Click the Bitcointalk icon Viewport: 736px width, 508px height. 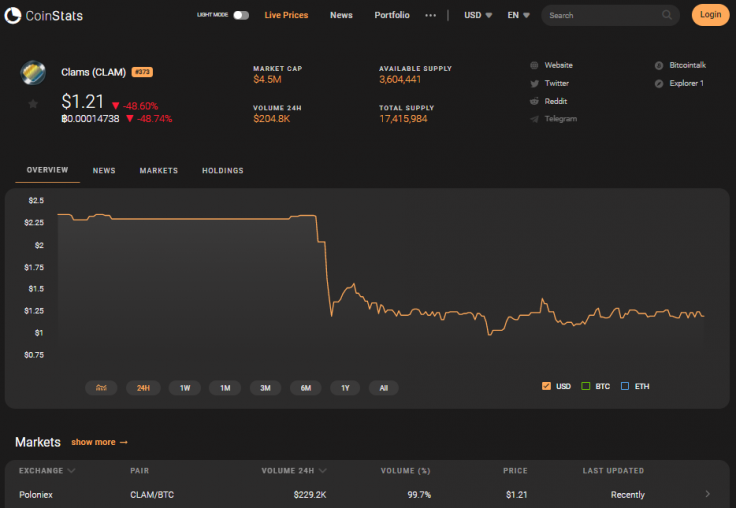point(659,66)
